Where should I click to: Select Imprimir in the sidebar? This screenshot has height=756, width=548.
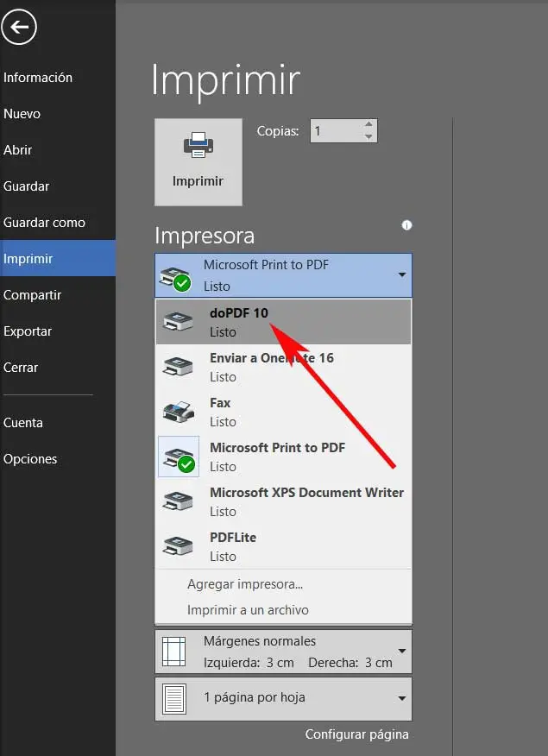point(58,258)
